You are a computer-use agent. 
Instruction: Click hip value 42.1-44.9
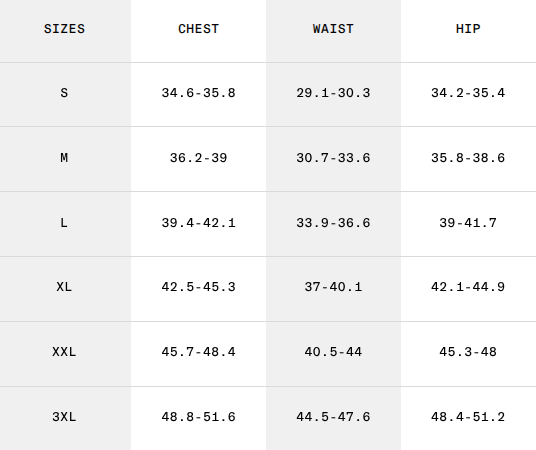point(468,287)
